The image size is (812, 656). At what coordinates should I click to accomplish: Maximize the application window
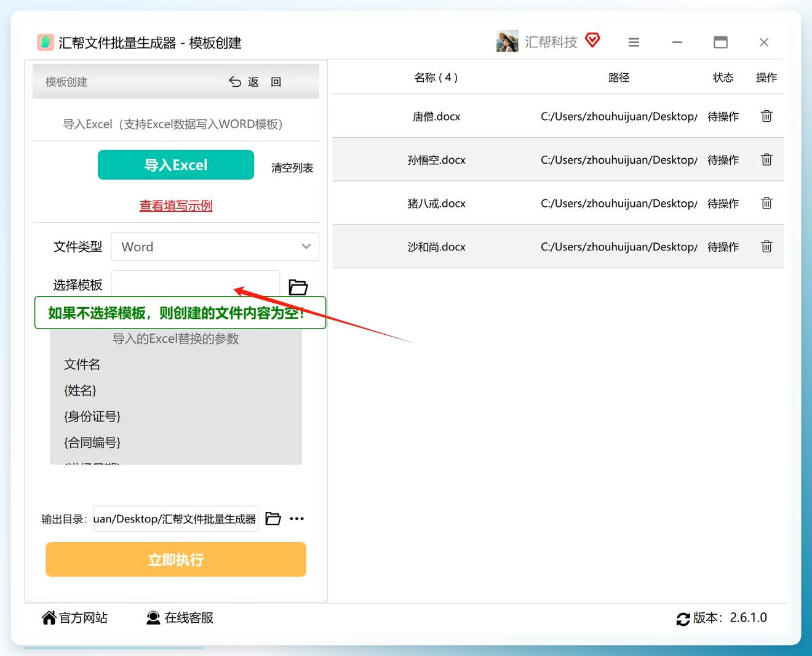720,42
